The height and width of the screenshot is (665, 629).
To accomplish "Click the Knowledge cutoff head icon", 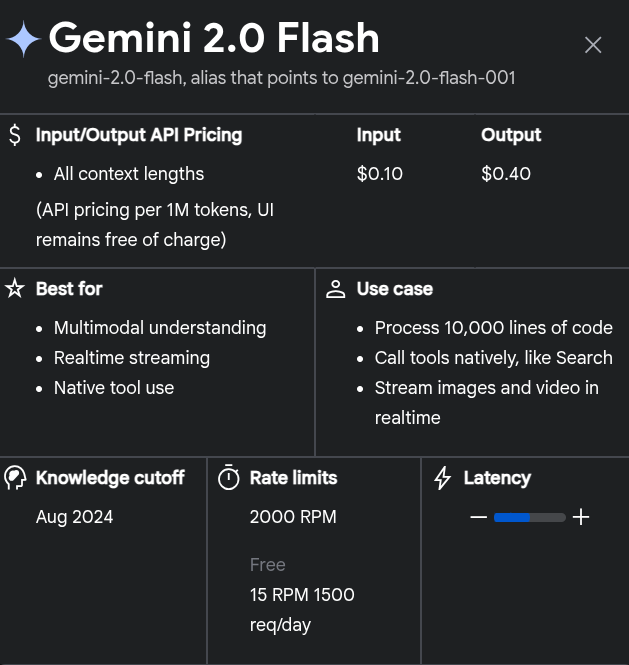I will (x=15, y=478).
